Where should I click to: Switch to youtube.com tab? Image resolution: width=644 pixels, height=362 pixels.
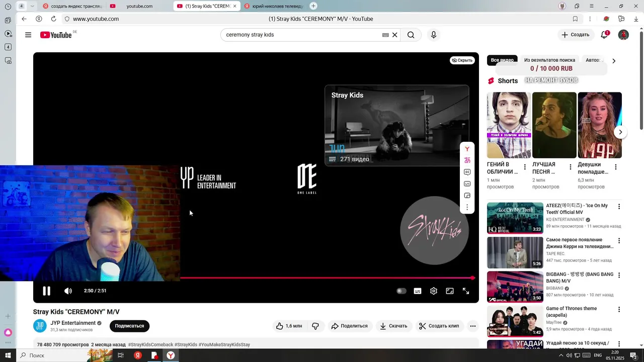[x=139, y=6]
